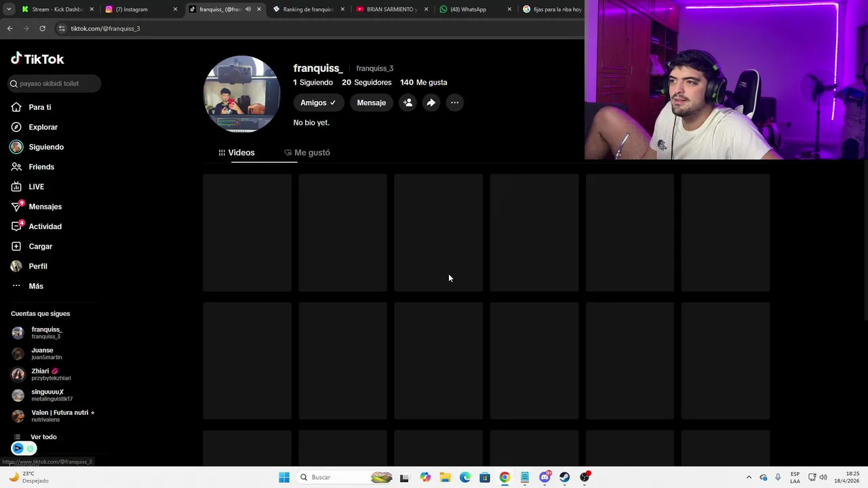Image resolution: width=868 pixels, height=488 pixels.
Task: Open Discord from the taskbar
Action: pos(545,477)
